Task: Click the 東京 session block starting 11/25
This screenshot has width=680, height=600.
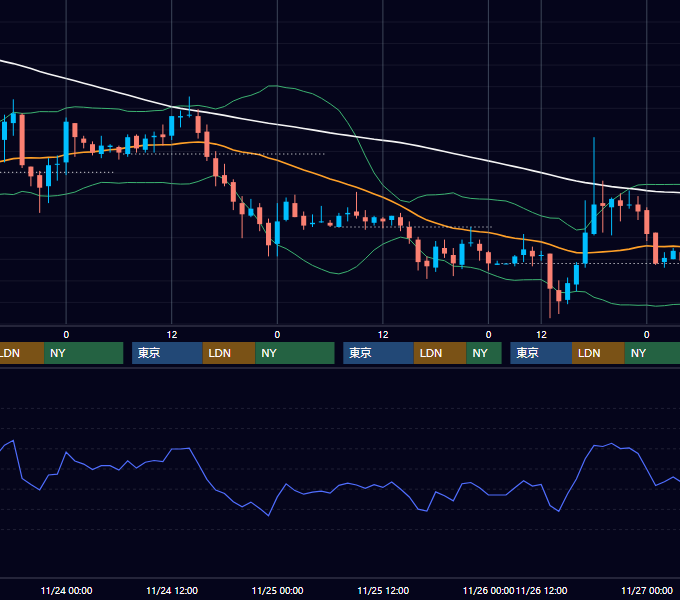Action: 378,353
